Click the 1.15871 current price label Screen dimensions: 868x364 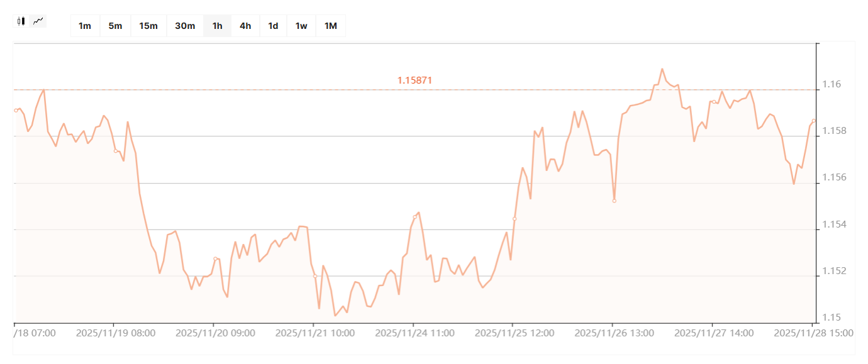click(415, 80)
